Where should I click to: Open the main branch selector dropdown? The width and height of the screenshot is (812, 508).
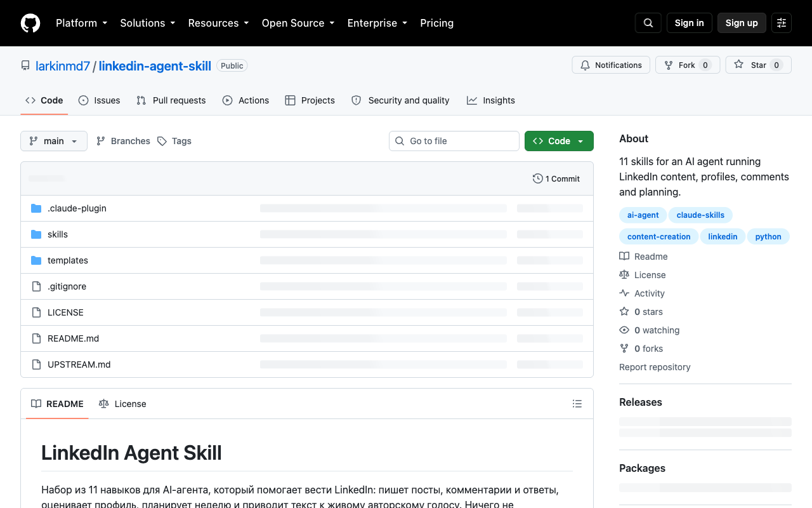(x=54, y=141)
